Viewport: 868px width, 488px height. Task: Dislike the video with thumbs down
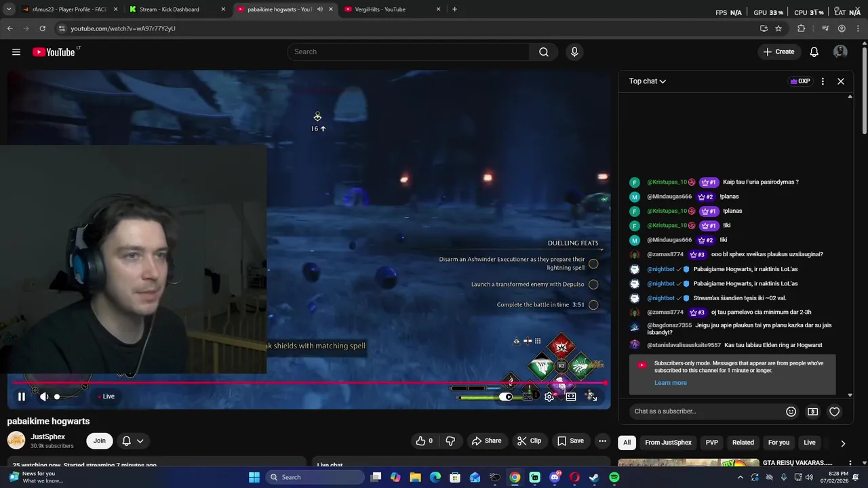450,441
